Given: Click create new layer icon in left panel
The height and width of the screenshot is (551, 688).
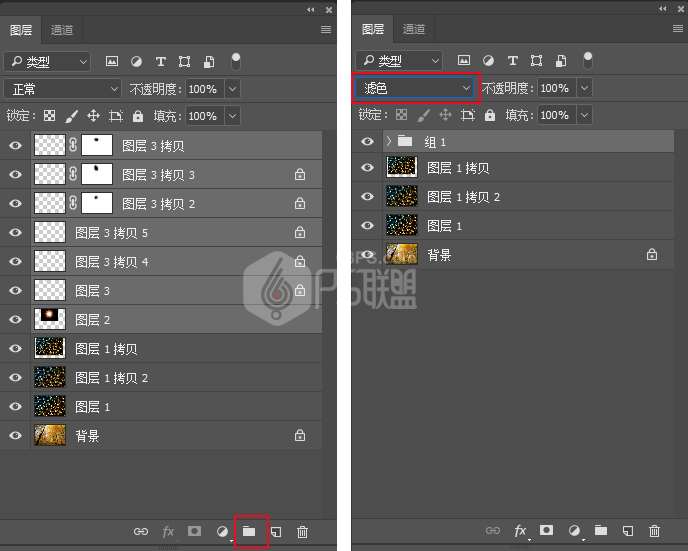Looking at the screenshot, I should 276,532.
